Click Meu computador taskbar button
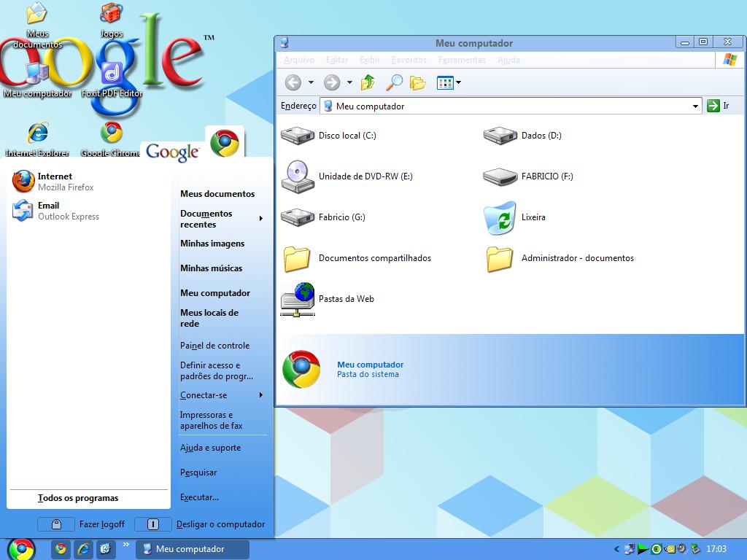The width and height of the screenshot is (747, 560). [x=193, y=549]
